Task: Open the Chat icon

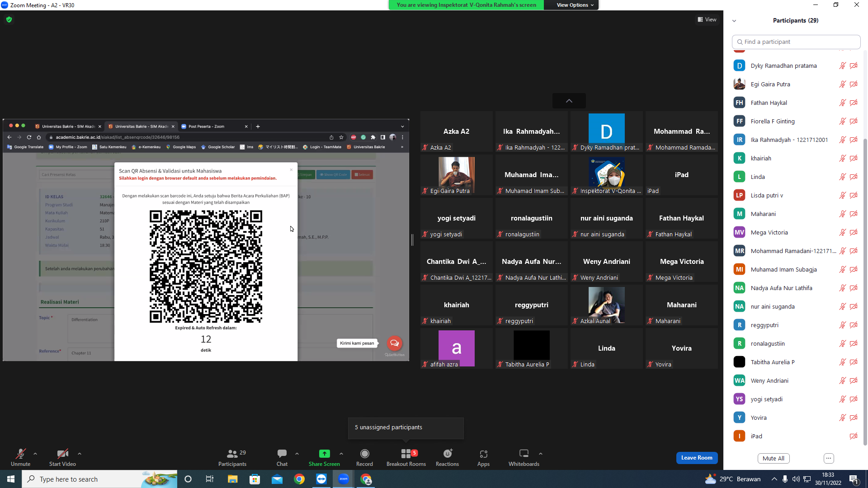Action: (282, 454)
